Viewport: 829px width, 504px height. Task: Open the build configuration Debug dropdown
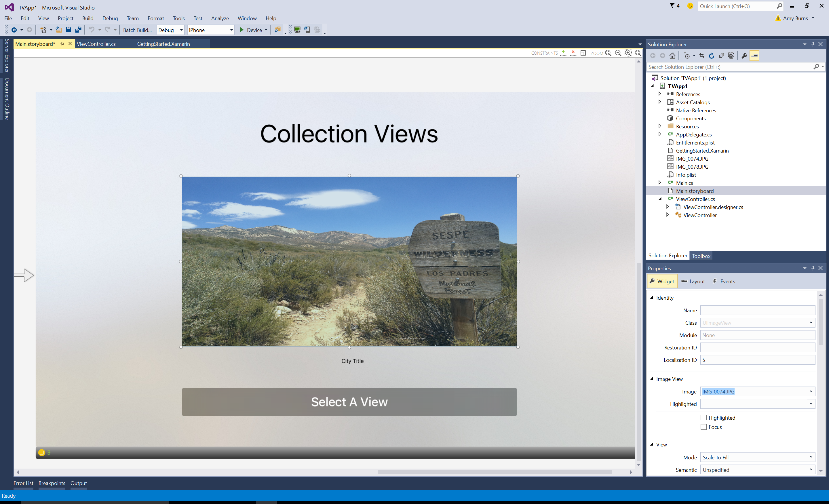[170, 30]
